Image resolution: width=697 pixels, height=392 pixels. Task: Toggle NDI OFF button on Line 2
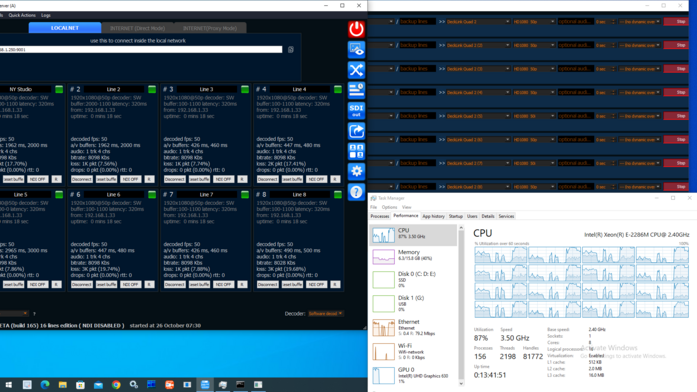pos(131,179)
